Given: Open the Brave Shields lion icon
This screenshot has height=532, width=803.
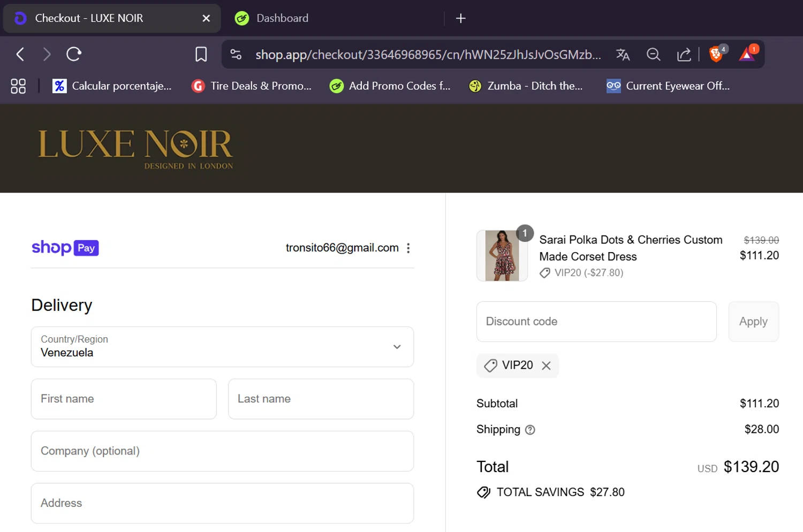Looking at the screenshot, I should [x=717, y=54].
